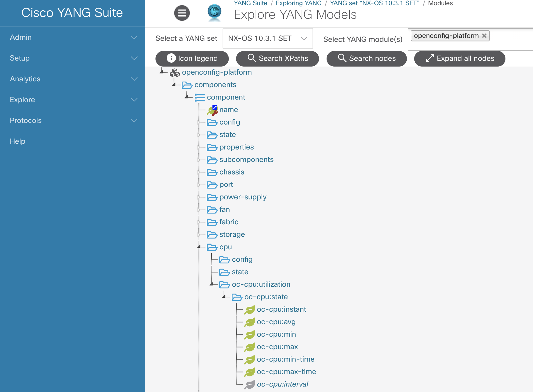Open the hamburger menu button
Screen dimensions: 533x392
click(182, 13)
